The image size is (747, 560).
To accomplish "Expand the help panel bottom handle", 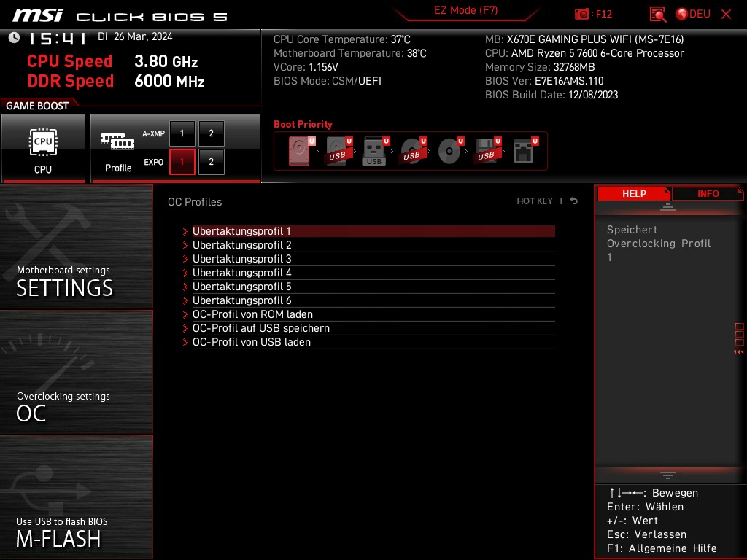I will [668, 474].
